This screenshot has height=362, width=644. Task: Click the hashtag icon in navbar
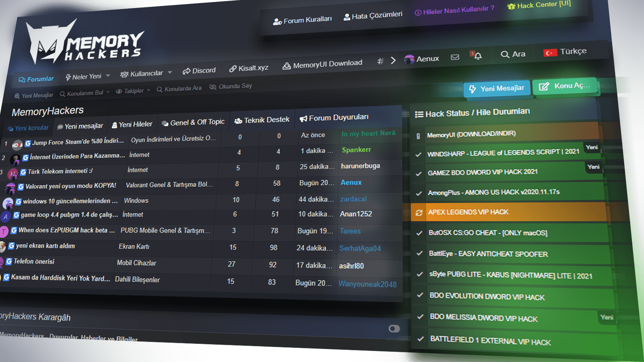tap(380, 61)
